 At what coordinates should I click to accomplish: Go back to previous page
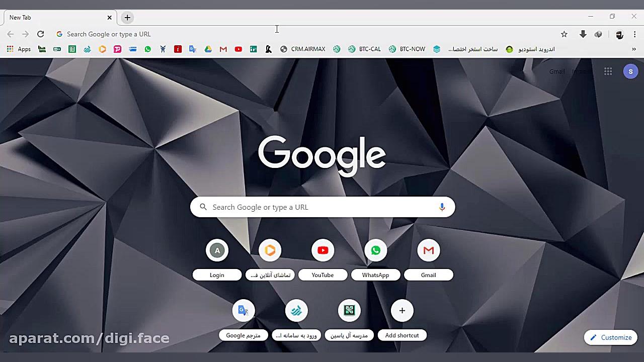pyautogui.click(x=11, y=34)
